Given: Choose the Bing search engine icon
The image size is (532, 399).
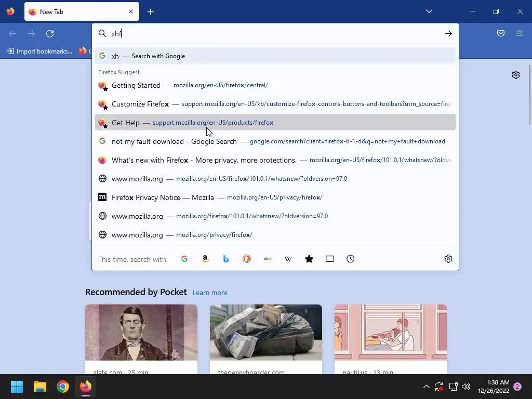Looking at the screenshot, I should click(226, 259).
